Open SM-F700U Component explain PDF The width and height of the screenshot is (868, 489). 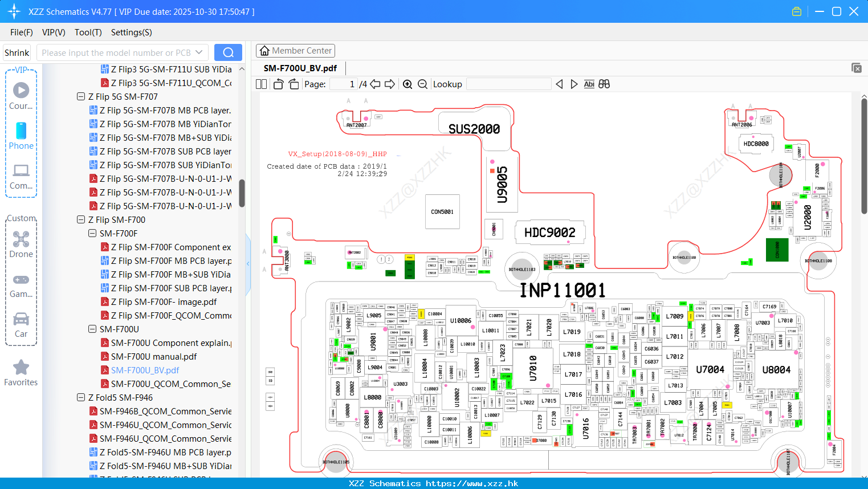pos(166,343)
